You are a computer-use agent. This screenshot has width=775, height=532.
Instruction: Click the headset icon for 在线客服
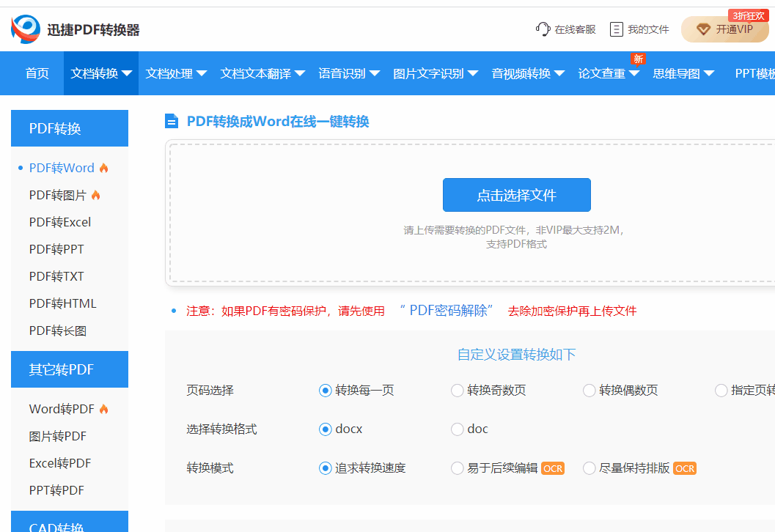[x=543, y=29]
